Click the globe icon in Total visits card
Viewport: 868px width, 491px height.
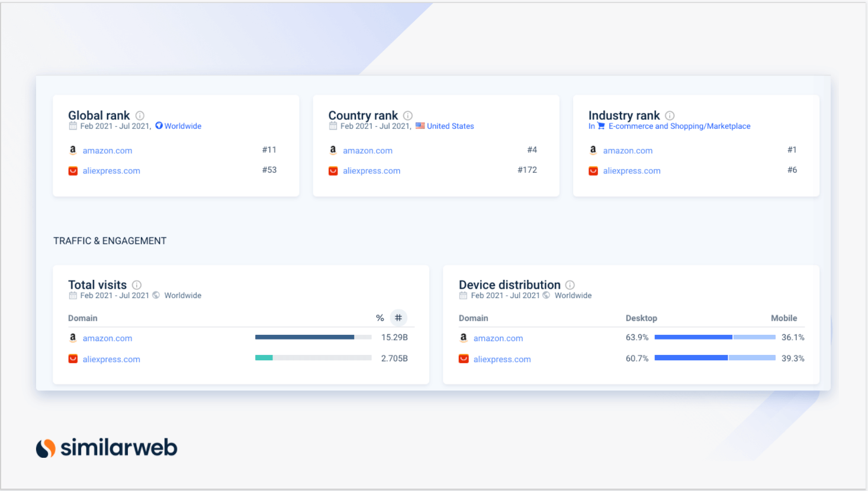coord(156,295)
